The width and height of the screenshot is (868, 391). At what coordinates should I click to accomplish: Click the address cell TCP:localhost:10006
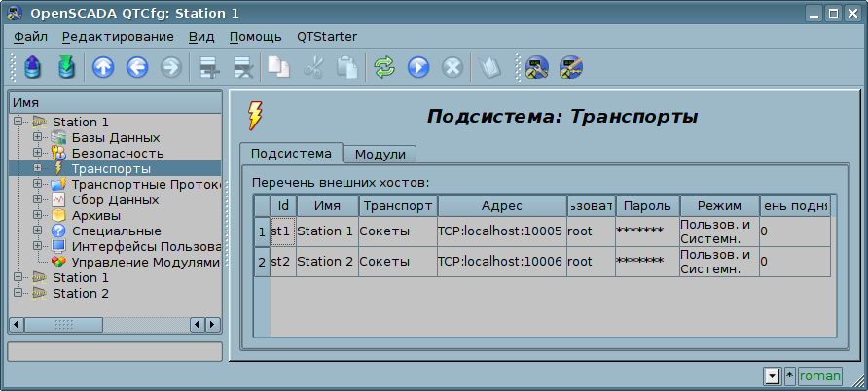click(500, 261)
